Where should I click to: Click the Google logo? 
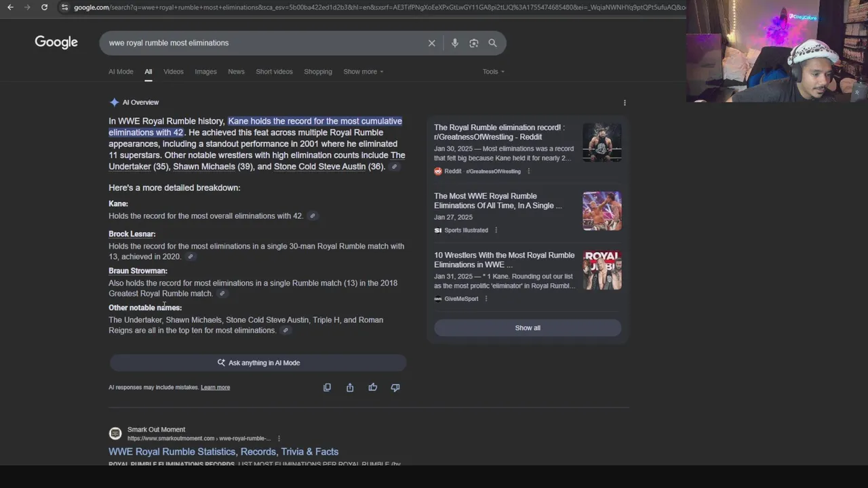pyautogui.click(x=56, y=42)
